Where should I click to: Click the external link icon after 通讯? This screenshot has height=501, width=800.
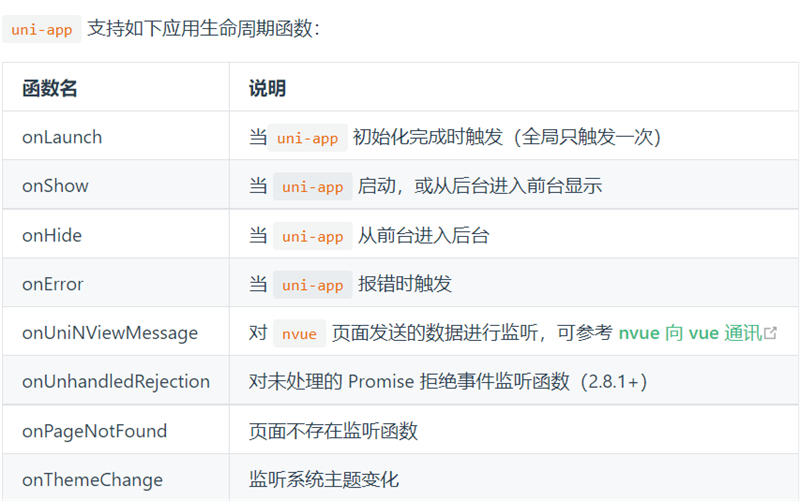pyautogui.click(x=770, y=333)
